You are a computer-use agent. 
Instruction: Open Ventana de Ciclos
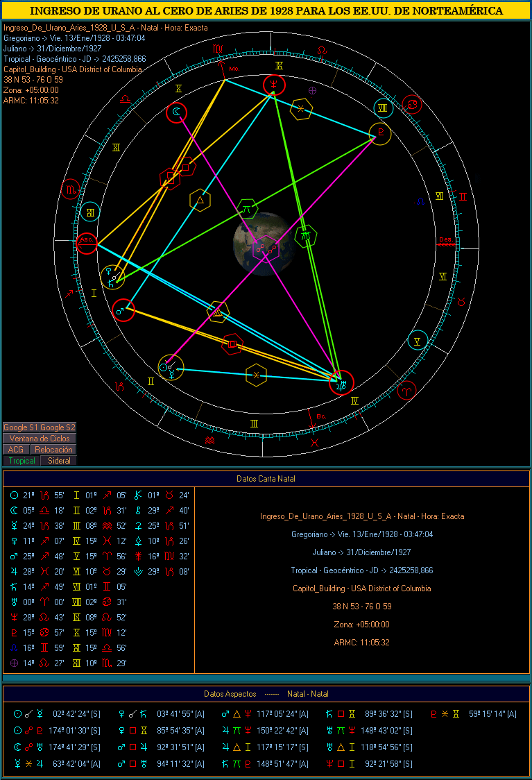click(x=40, y=439)
